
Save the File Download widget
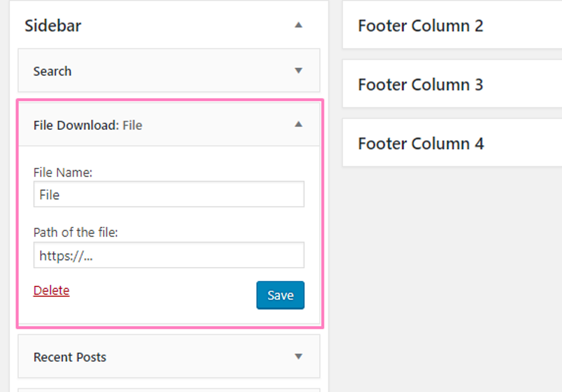[x=280, y=295]
